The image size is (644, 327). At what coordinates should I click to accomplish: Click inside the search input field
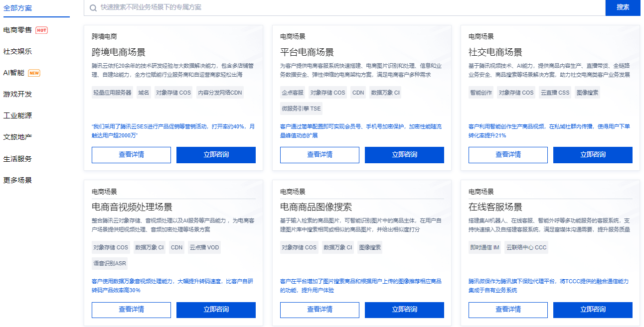299,8
